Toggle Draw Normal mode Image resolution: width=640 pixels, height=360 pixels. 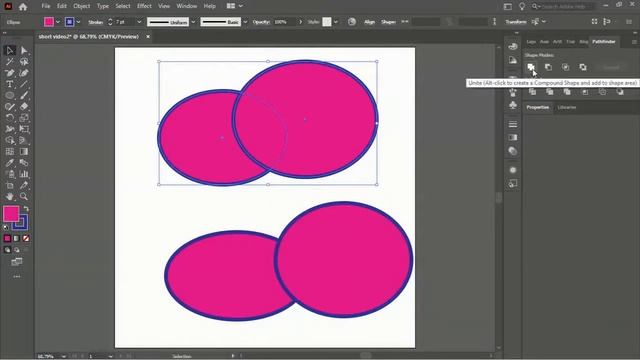7,250
